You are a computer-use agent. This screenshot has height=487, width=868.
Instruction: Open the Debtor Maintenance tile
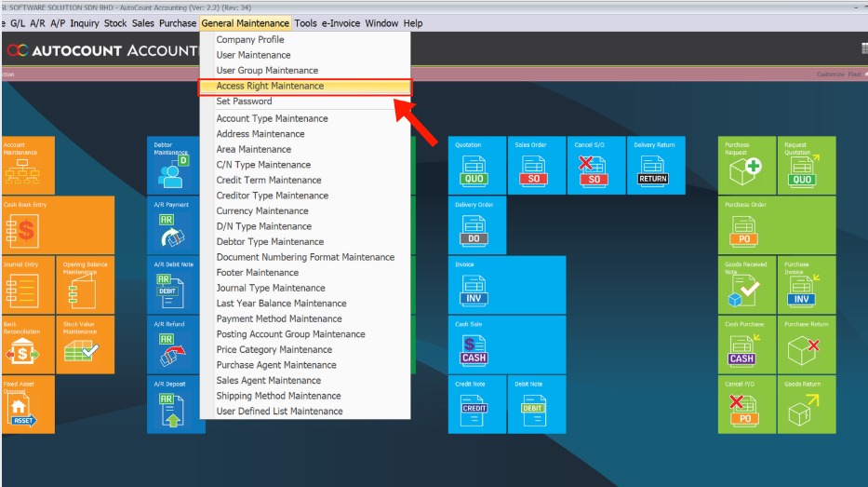(173, 165)
